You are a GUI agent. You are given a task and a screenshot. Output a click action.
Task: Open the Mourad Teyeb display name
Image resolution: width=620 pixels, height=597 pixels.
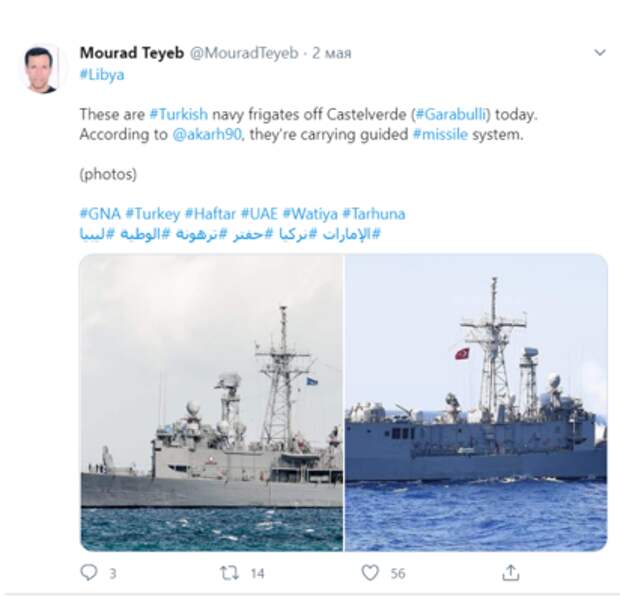click(132, 53)
